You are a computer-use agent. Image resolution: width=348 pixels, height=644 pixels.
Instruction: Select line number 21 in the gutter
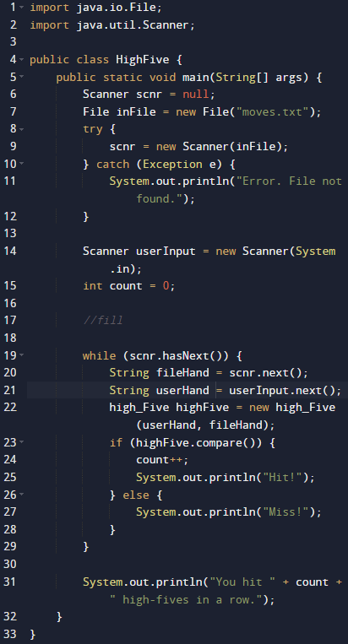pyautogui.click(x=10, y=390)
